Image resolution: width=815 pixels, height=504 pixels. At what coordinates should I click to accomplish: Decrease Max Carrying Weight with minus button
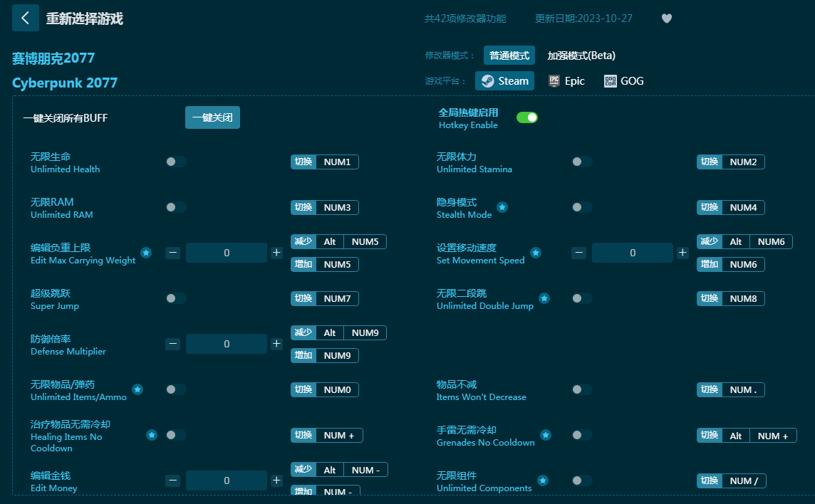(x=173, y=253)
